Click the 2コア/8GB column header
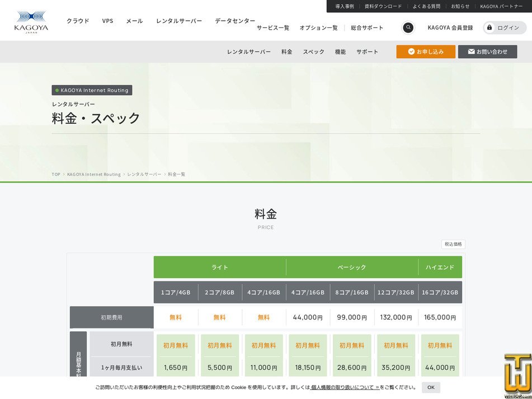 [x=220, y=292]
